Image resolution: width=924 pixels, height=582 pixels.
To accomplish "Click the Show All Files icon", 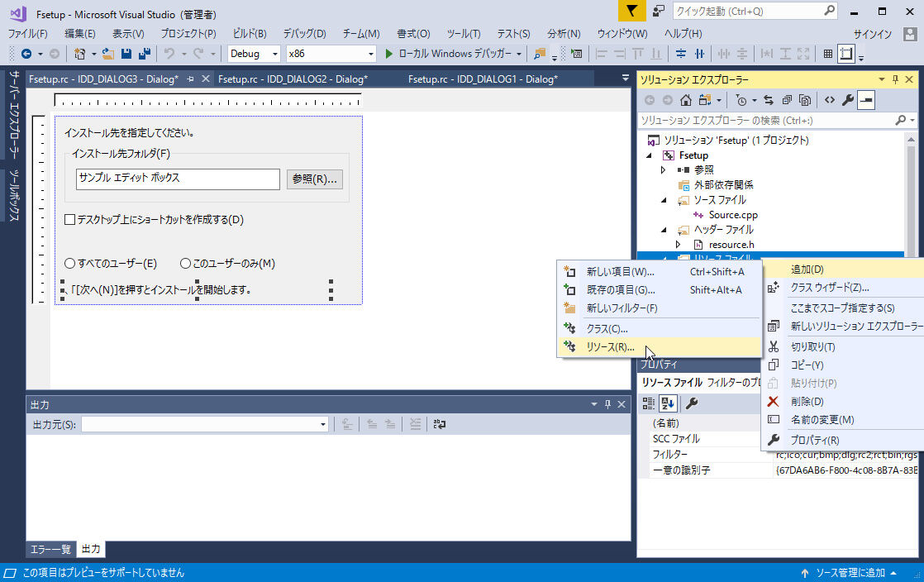I will (805, 100).
